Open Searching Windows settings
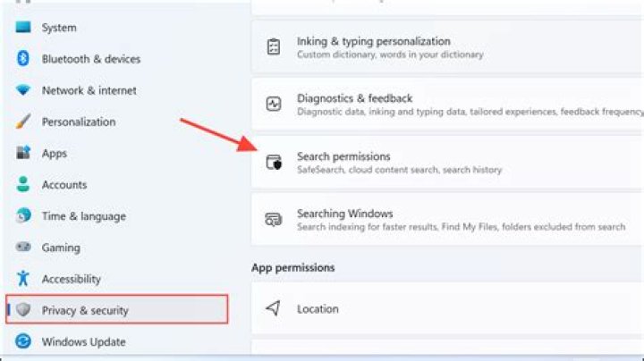644x361 pixels. [x=448, y=220]
